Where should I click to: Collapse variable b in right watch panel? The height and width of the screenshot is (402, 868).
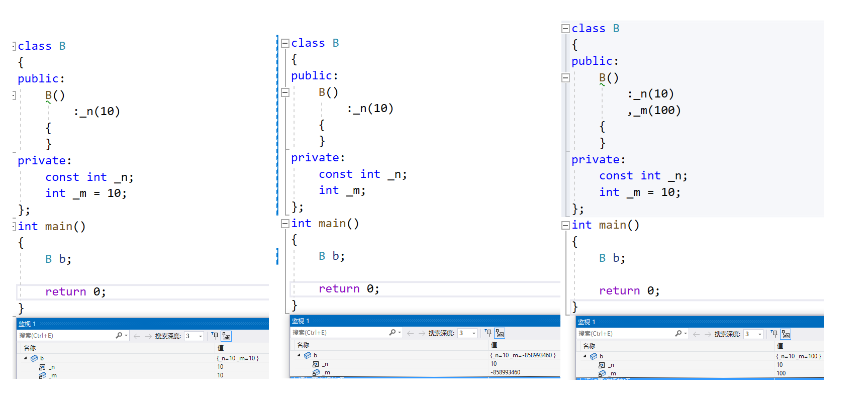click(585, 356)
